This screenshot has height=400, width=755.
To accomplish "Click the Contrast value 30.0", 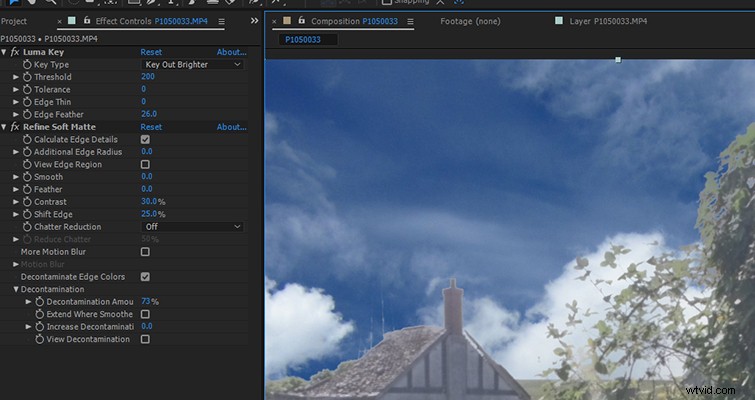I will [149, 202].
